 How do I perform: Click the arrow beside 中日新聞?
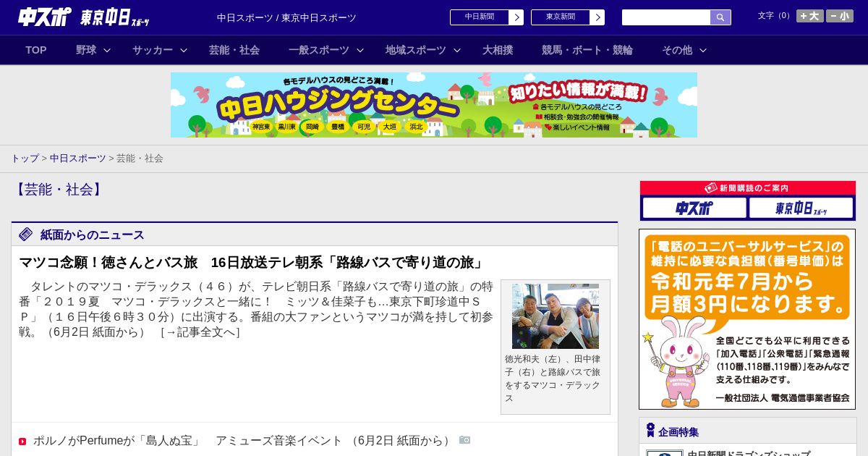click(x=516, y=17)
